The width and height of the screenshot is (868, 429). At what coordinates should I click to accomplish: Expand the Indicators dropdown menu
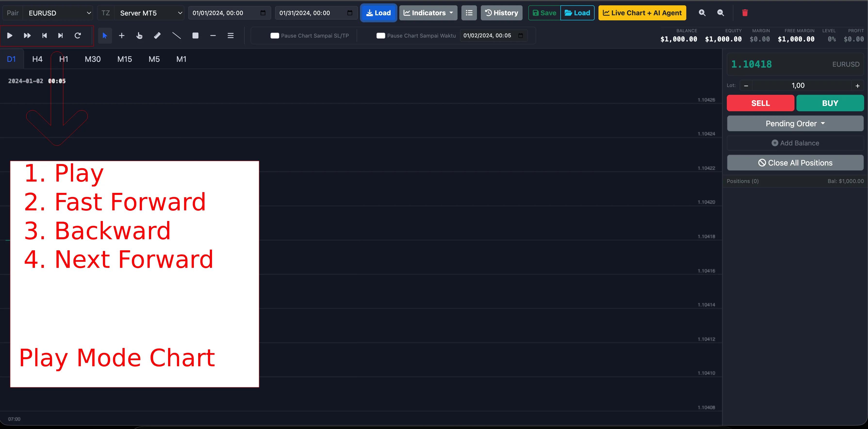click(428, 13)
